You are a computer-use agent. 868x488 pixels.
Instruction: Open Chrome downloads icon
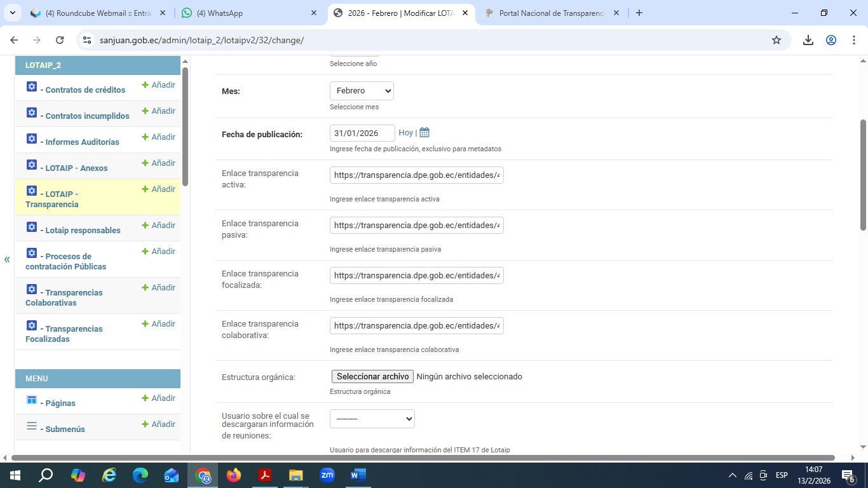coord(808,40)
